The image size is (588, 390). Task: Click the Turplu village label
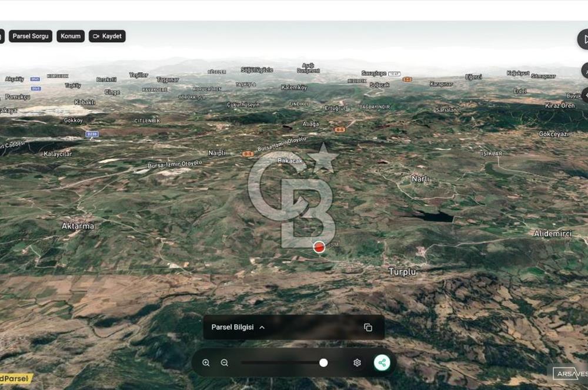click(x=402, y=271)
